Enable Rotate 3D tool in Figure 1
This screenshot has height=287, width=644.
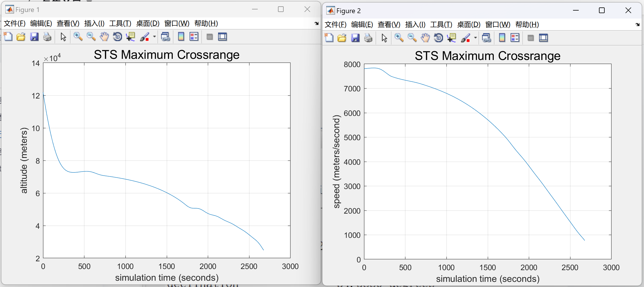coord(117,37)
